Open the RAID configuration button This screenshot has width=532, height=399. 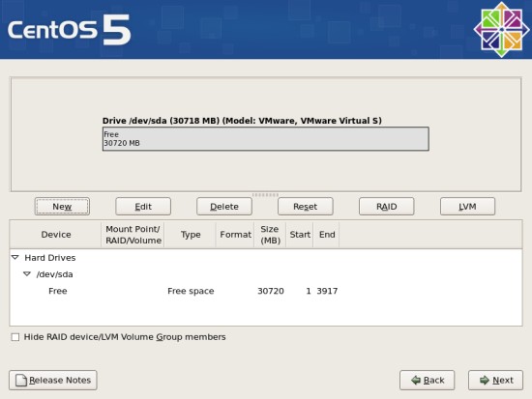point(387,207)
